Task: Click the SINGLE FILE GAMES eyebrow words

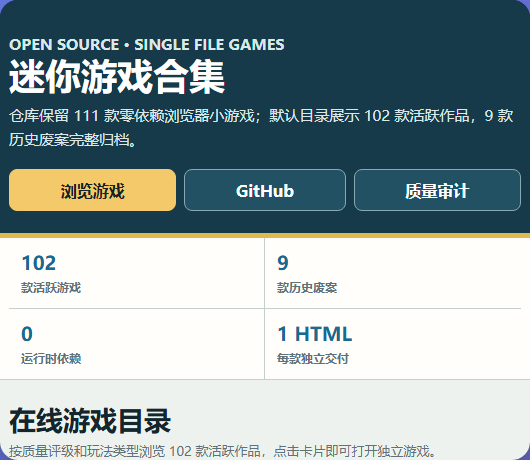Action: click(209, 45)
